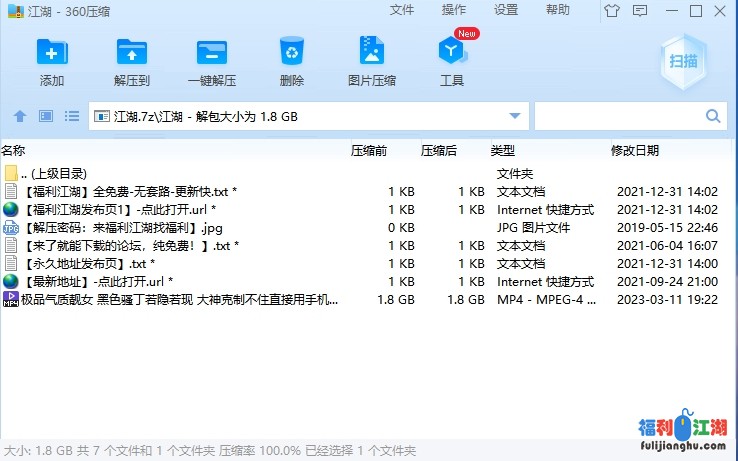The width and height of the screenshot is (738, 461).
Task: Select row 【福利江湖】全免费-无套路-更新快.txt
Action: click(361, 192)
